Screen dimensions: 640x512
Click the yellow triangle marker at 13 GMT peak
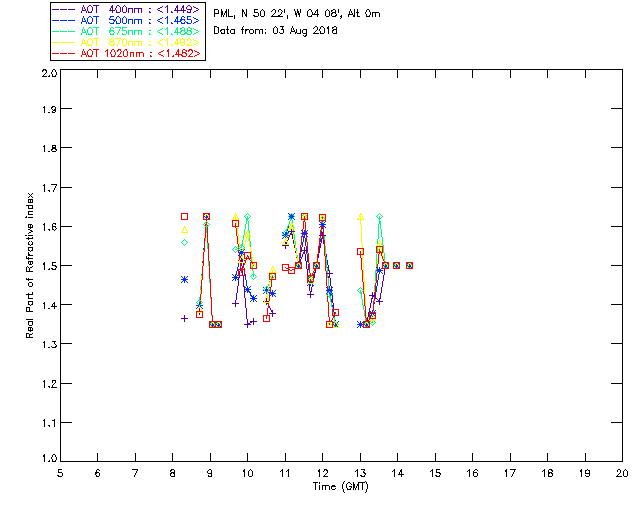(x=360, y=218)
